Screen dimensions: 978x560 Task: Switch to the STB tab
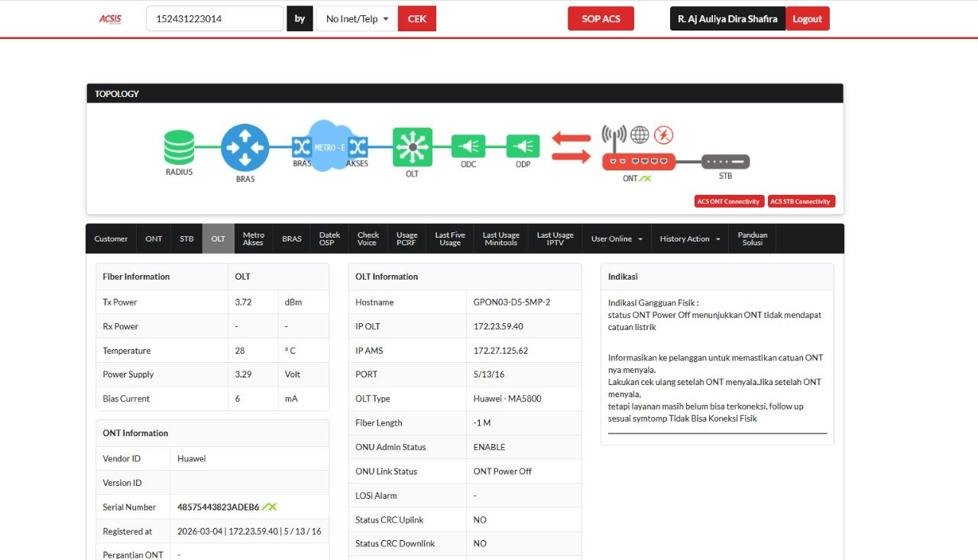pos(186,238)
